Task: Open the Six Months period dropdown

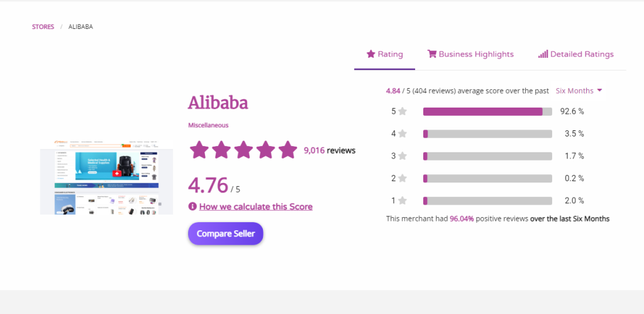Action: (579, 91)
